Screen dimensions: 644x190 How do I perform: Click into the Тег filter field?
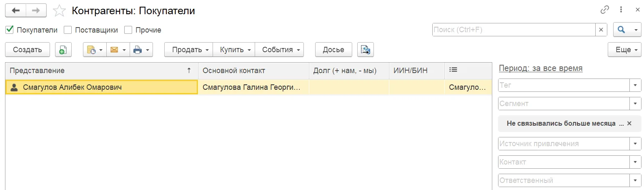pos(564,85)
